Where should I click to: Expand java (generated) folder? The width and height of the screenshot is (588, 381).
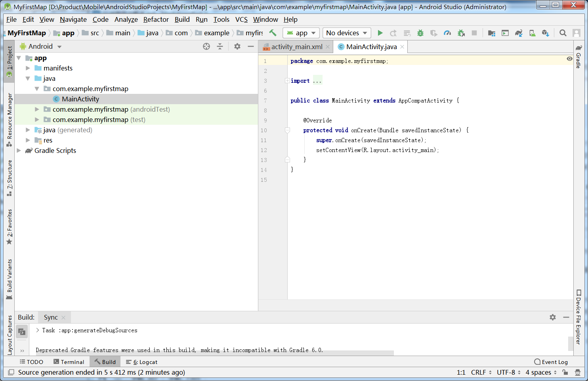(28, 130)
